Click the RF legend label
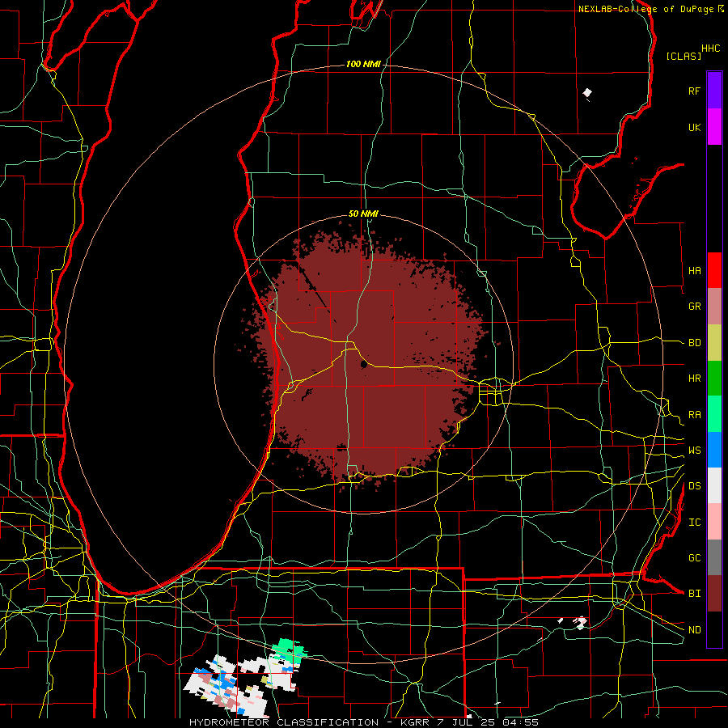 click(x=694, y=91)
